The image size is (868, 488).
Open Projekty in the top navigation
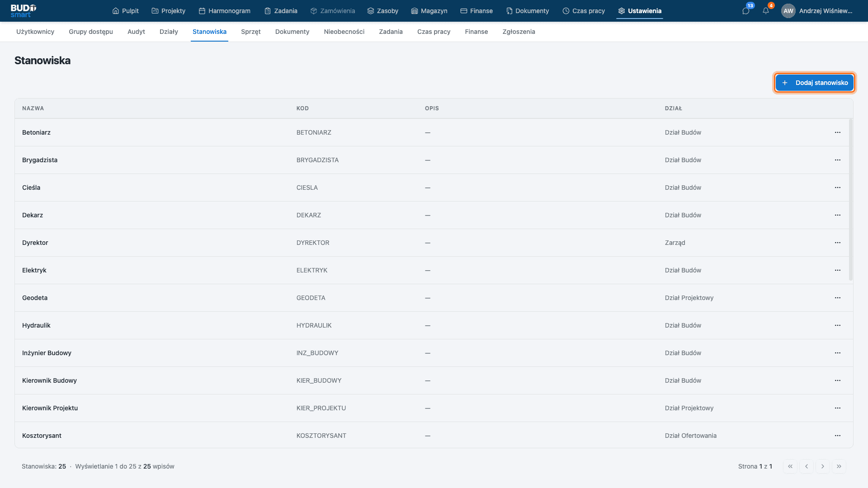point(168,11)
